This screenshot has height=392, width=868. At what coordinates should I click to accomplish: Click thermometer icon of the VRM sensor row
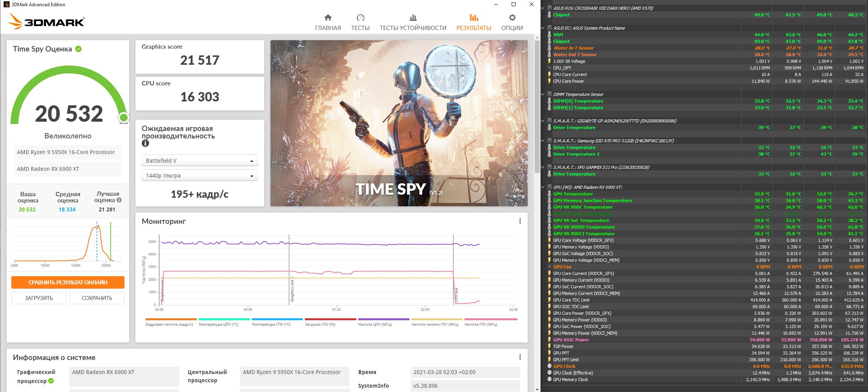coord(549,35)
